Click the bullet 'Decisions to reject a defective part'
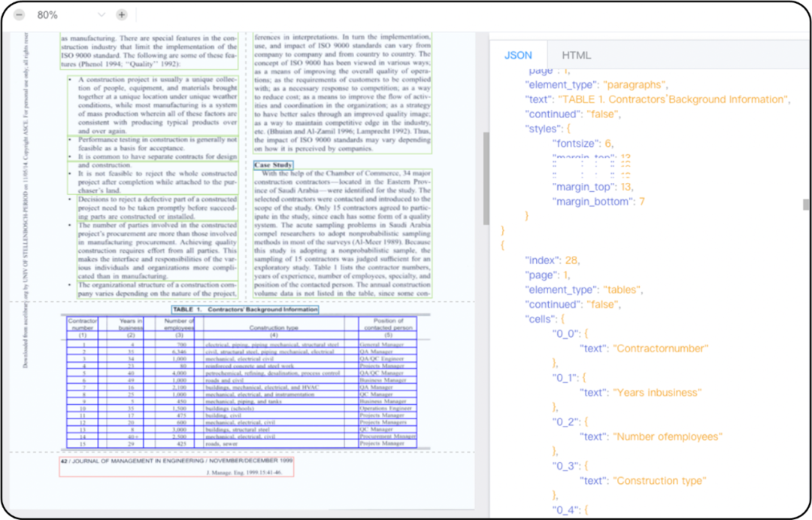 coord(157,208)
